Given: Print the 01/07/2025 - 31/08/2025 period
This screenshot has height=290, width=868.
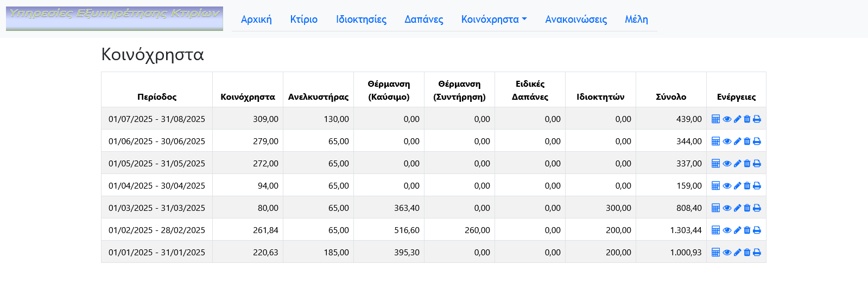Looking at the screenshot, I should 757,119.
